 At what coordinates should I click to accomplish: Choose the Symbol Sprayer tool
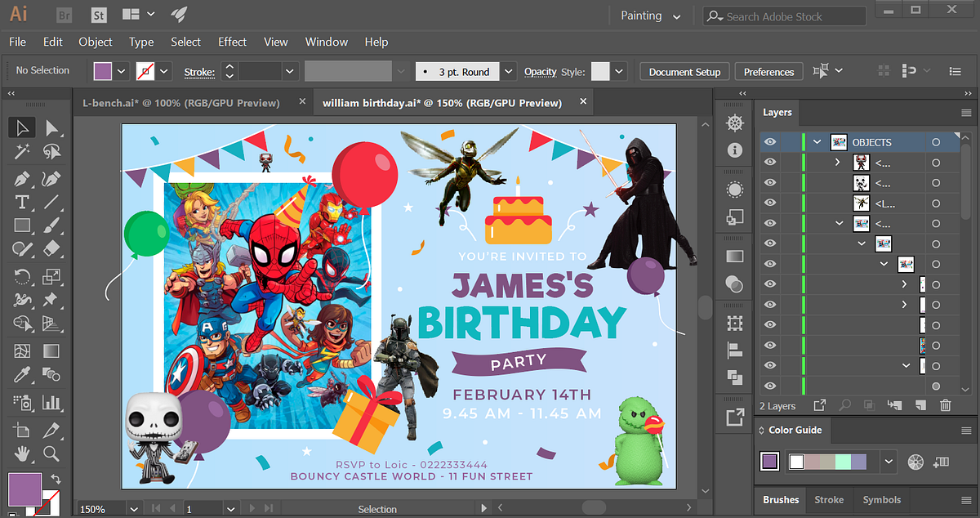pos(22,402)
